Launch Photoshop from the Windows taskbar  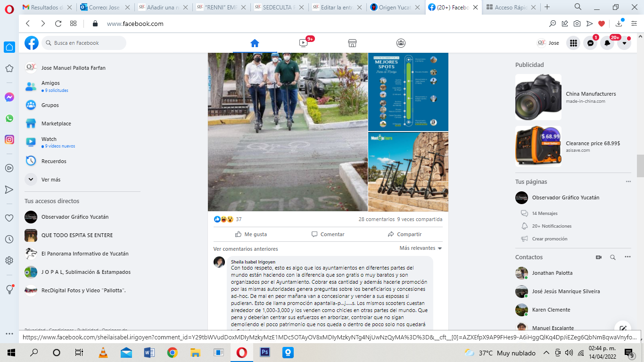coord(264,352)
